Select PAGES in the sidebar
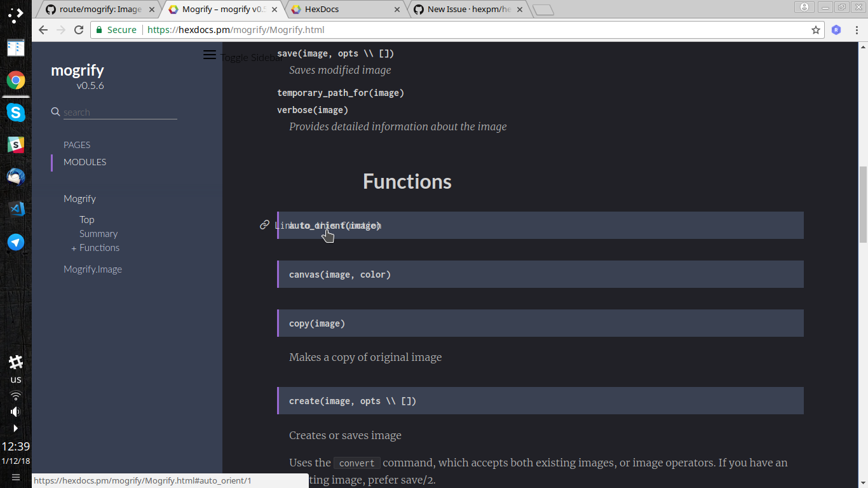 77,145
